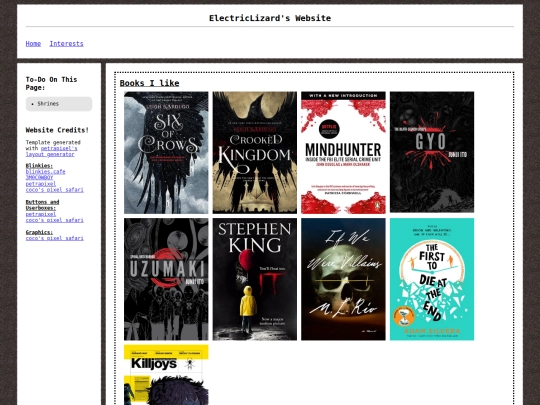Click the Buttons and Userboxes: label

(x=42, y=205)
